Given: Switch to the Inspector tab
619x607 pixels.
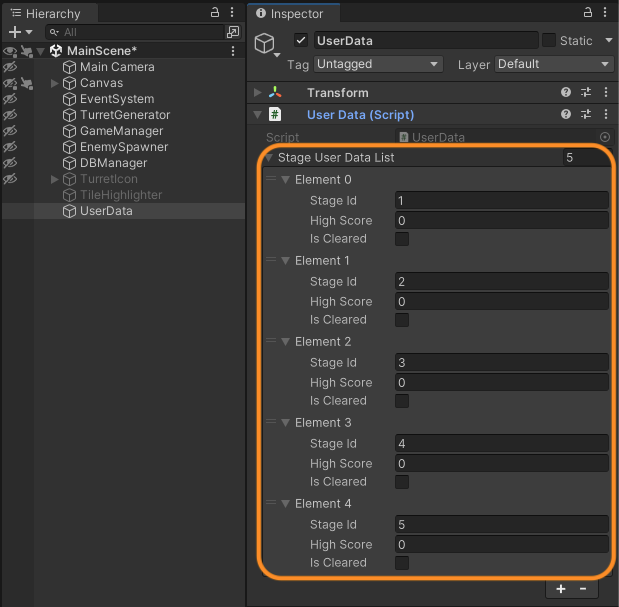Looking at the screenshot, I should [x=293, y=14].
